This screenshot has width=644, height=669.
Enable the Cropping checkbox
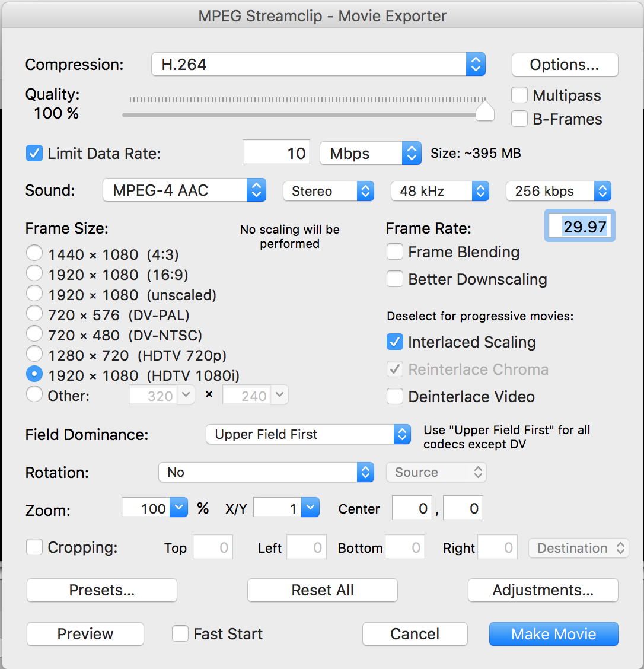34,547
